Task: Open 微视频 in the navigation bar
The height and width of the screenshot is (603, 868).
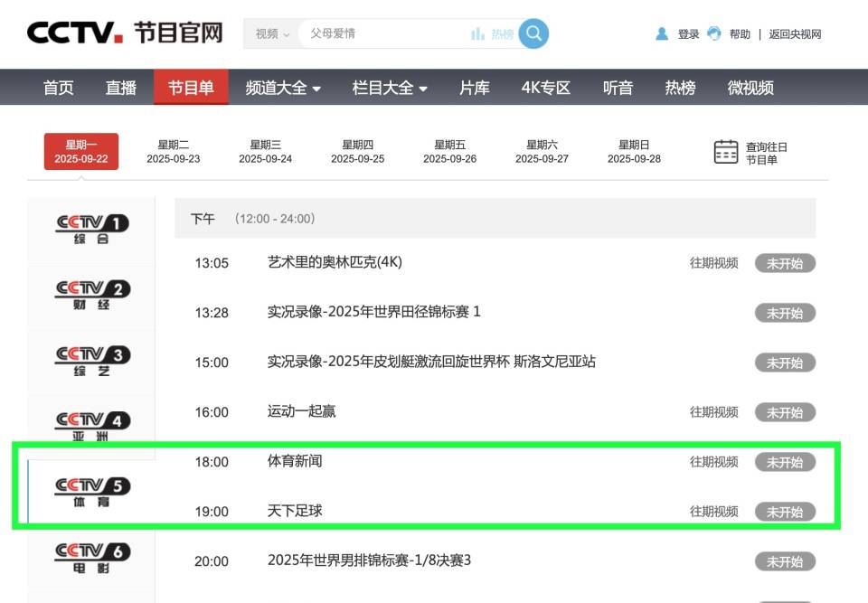Action: pyautogui.click(x=750, y=88)
